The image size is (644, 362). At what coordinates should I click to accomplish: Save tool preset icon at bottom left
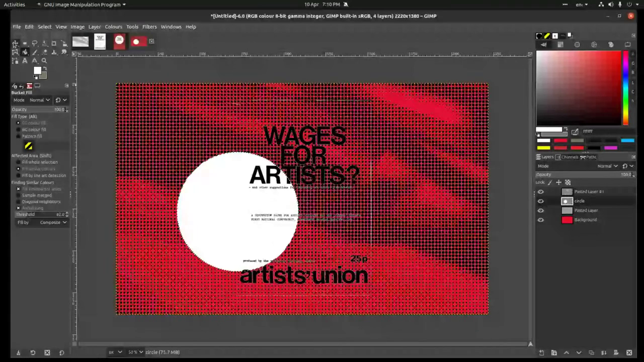tap(18, 352)
